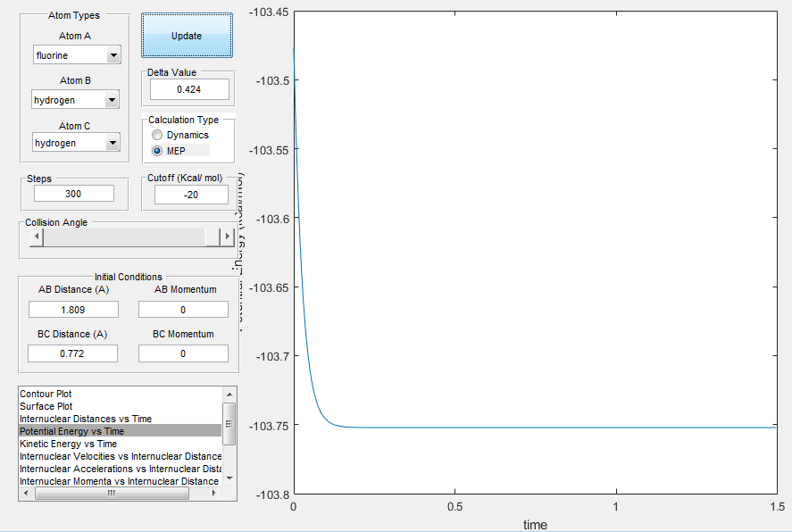This screenshot has width=792, height=532.
Task: Select the MEP radio button
Action: tap(157, 151)
